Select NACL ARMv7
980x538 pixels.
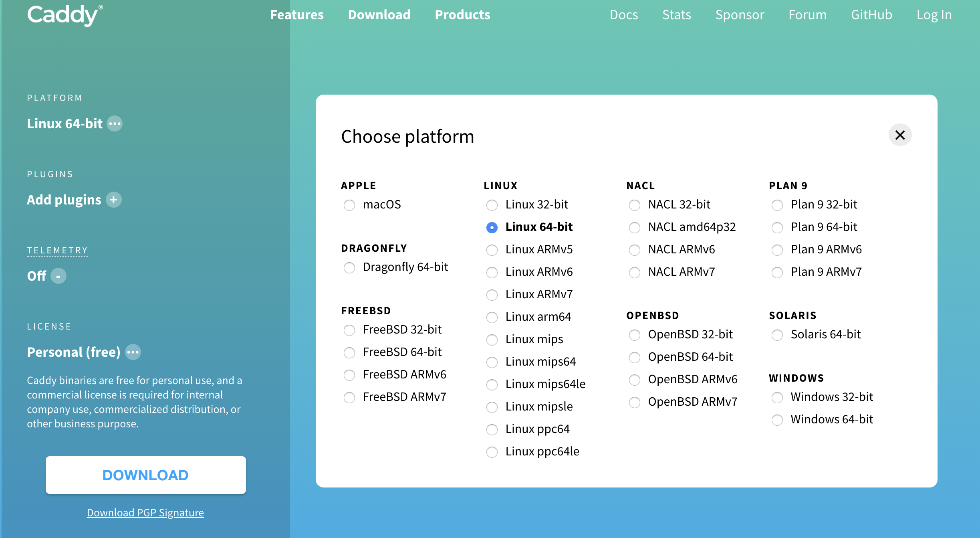coord(635,272)
